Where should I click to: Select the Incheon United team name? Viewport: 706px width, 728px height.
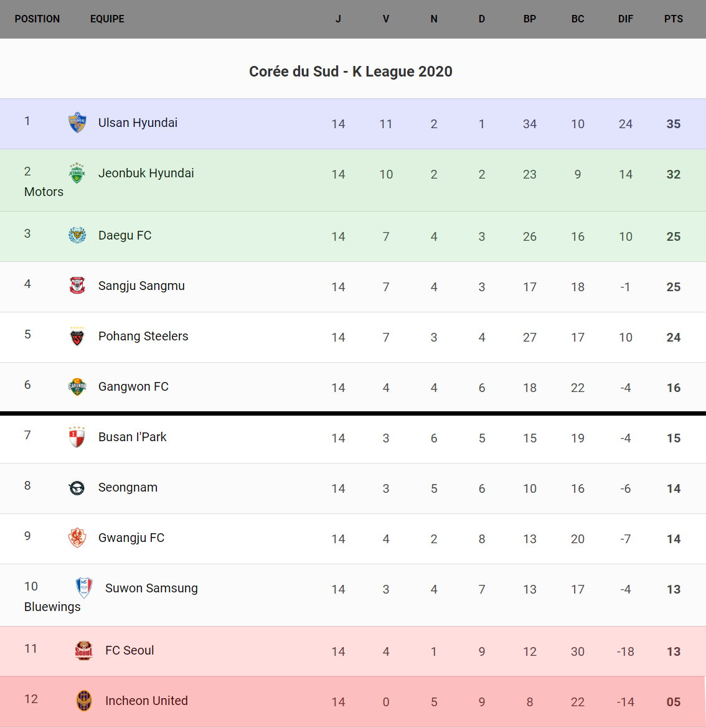[146, 701]
